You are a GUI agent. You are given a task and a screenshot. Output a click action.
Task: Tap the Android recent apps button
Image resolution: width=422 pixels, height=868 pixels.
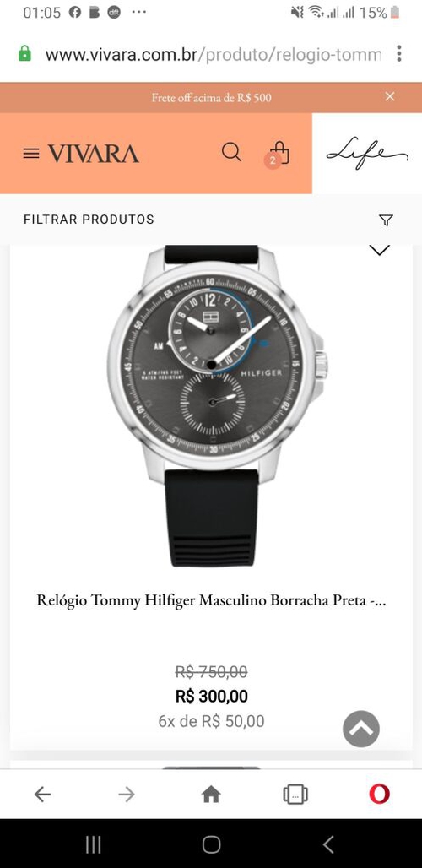point(94,844)
